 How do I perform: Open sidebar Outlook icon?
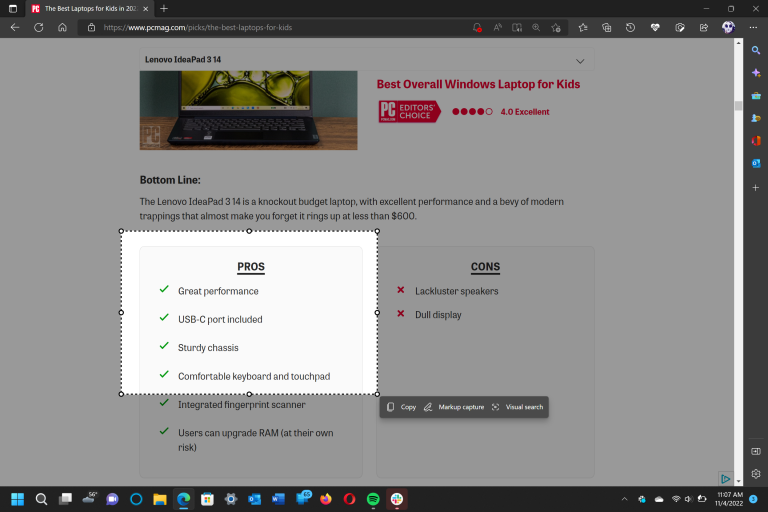756,163
